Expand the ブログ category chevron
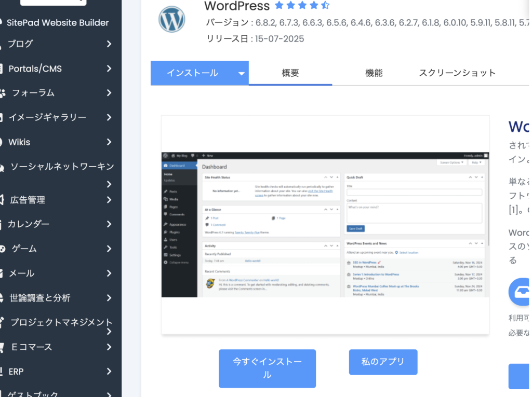This screenshot has height=397, width=532. tap(109, 44)
